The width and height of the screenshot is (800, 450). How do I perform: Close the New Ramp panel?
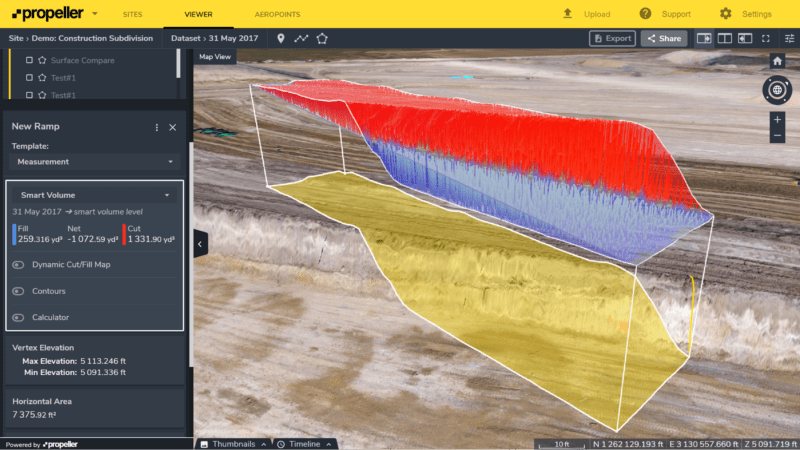[x=172, y=127]
